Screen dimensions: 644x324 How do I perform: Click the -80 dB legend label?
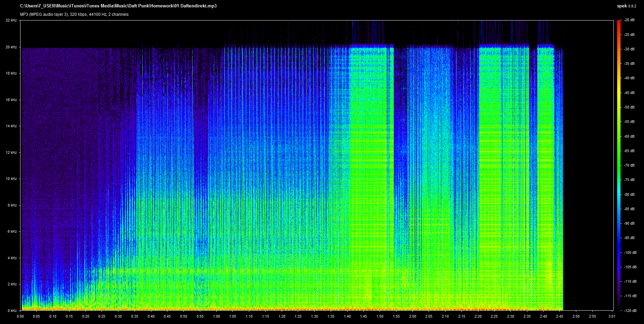coord(629,194)
